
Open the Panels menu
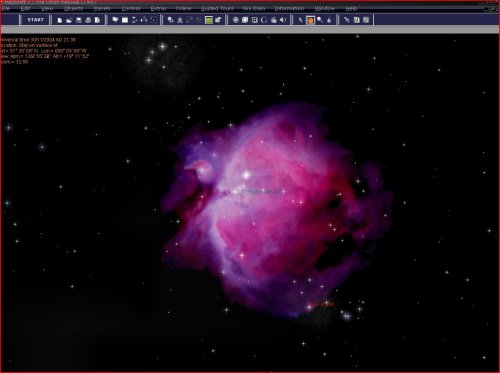click(x=102, y=8)
